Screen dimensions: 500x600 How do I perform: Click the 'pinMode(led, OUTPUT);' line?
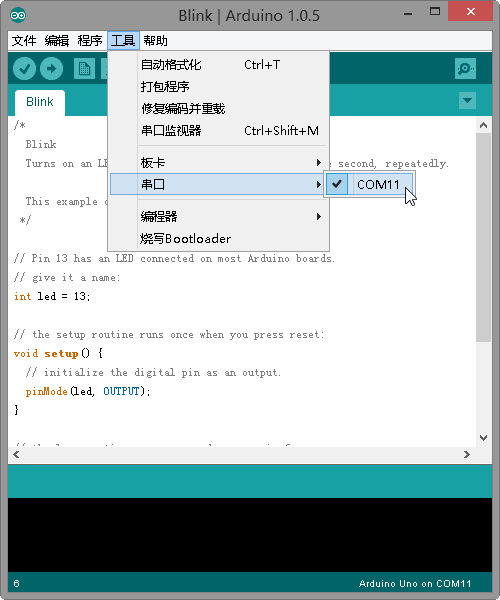tap(88, 391)
